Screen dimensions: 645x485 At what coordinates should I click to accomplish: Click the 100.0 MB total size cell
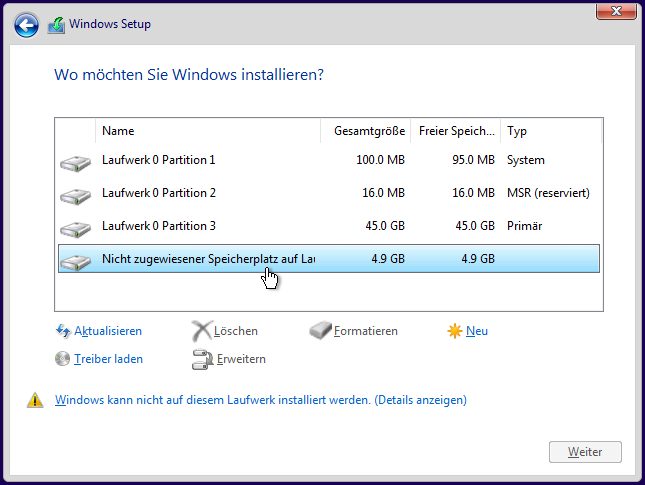(x=380, y=160)
